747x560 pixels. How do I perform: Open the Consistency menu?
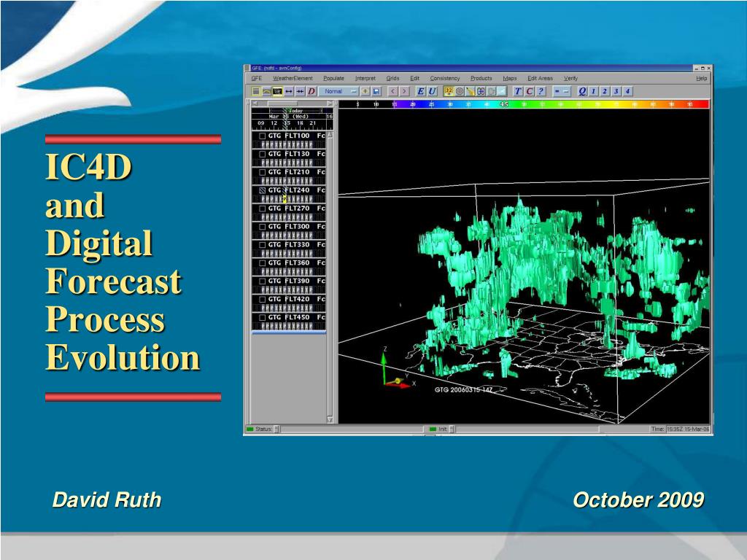[x=445, y=78]
